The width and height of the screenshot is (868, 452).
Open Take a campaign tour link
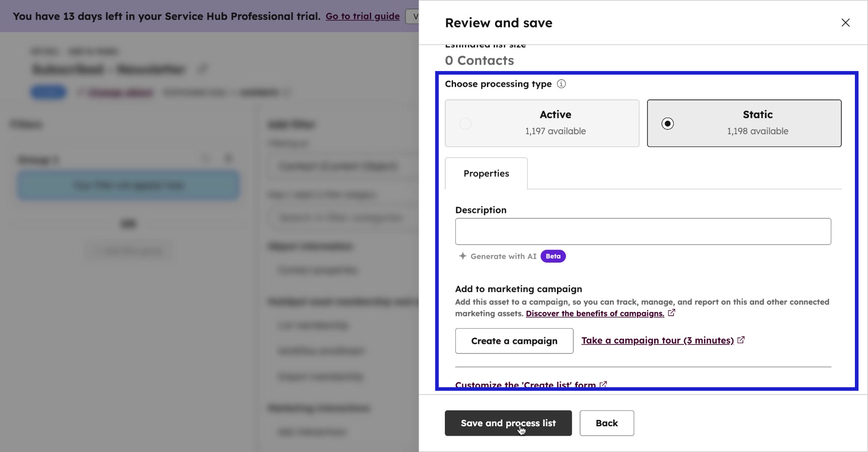pos(657,340)
